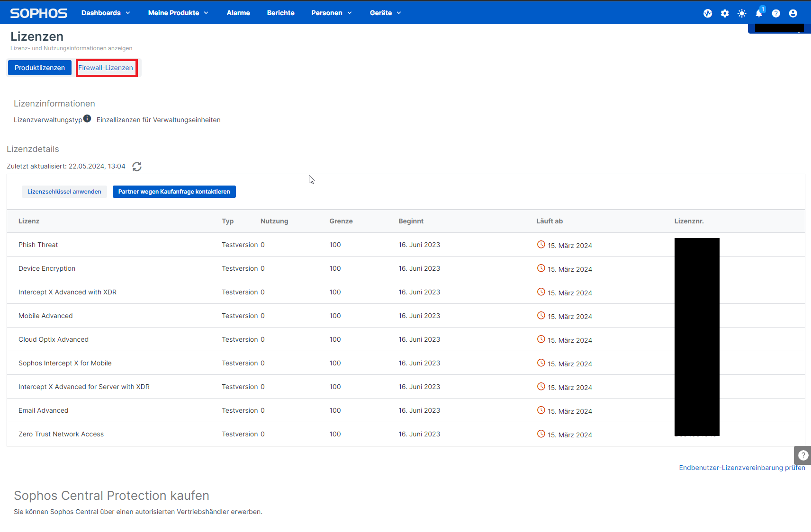This screenshot has height=532, width=811.
Task: Click the clock icon in Device Encryption row
Action: 541,268
